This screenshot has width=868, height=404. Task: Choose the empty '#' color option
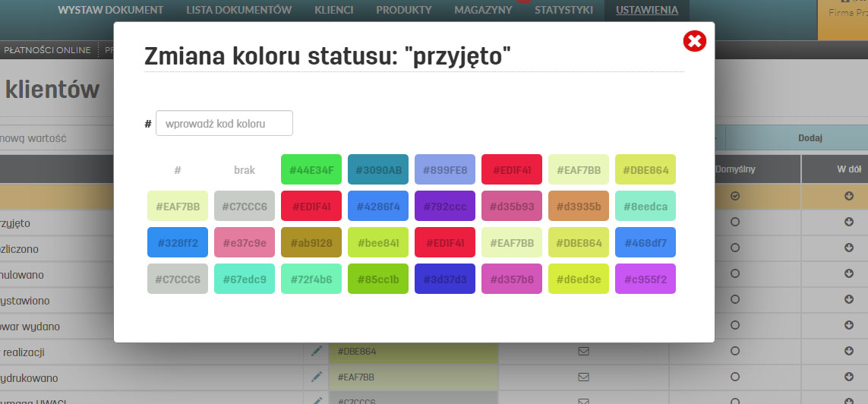(178, 169)
